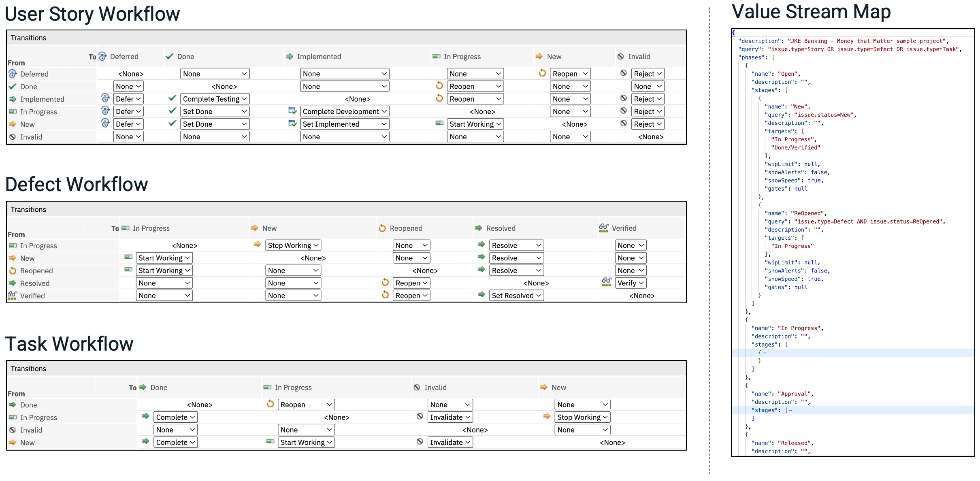This screenshot has width=980, height=481.
Task: Click Invalid column header icon in User Story
Action: point(620,56)
